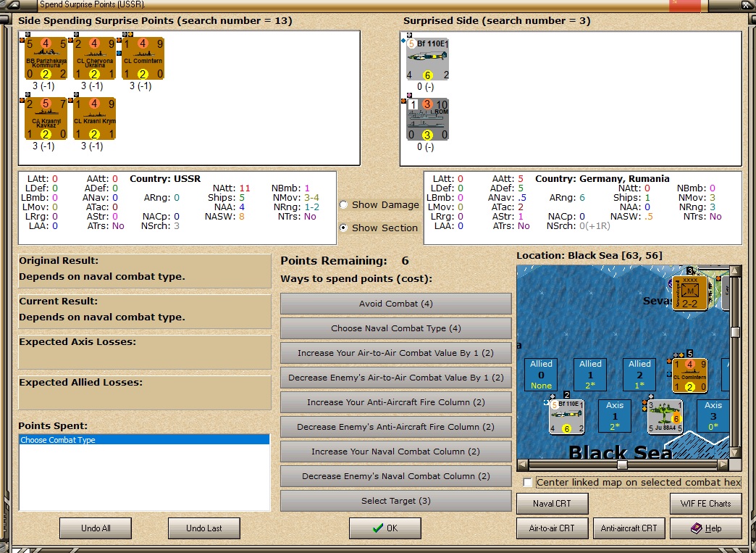
Task: Select the Rumanian ROM naval counter
Action: pyautogui.click(x=428, y=119)
